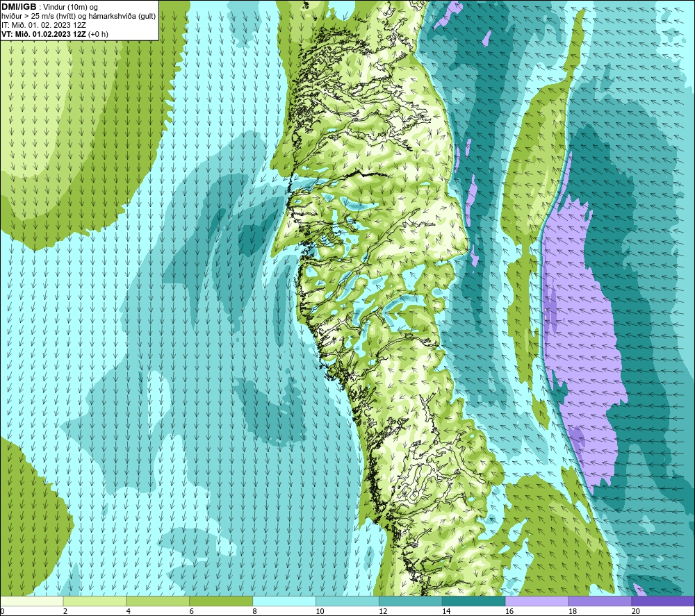
Task: Click the medium green 4–6 m/s legend swatch
Action: (158, 601)
